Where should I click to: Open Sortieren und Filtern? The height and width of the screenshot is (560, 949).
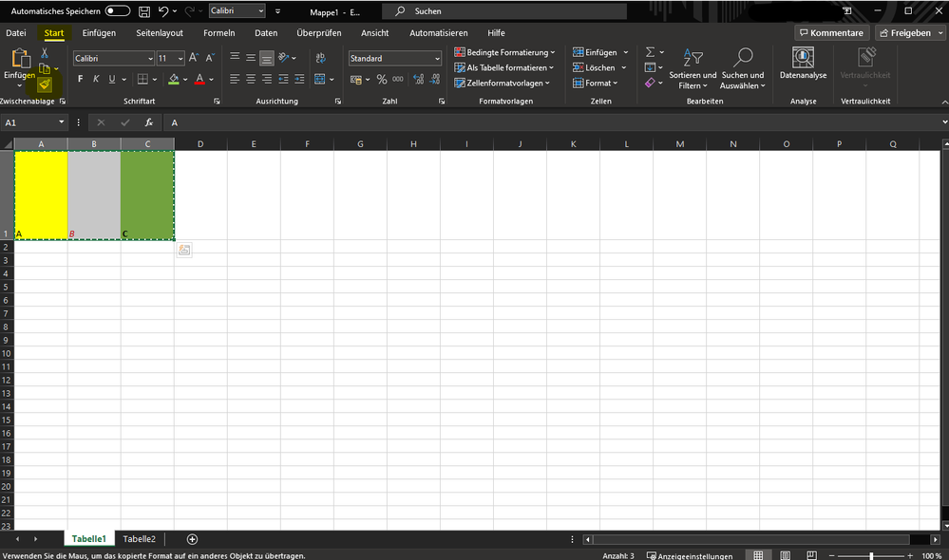[x=693, y=69]
